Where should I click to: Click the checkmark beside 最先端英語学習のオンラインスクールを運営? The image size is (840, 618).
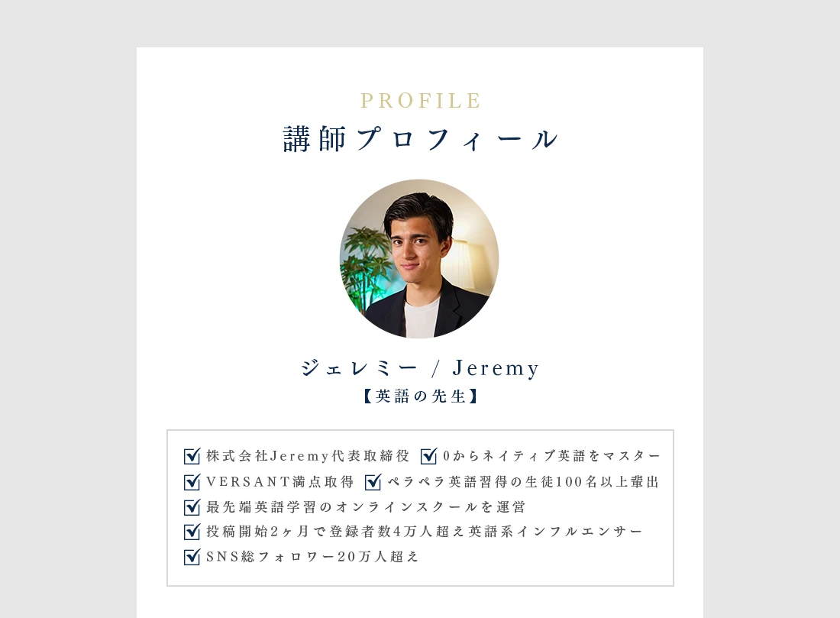point(192,507)
